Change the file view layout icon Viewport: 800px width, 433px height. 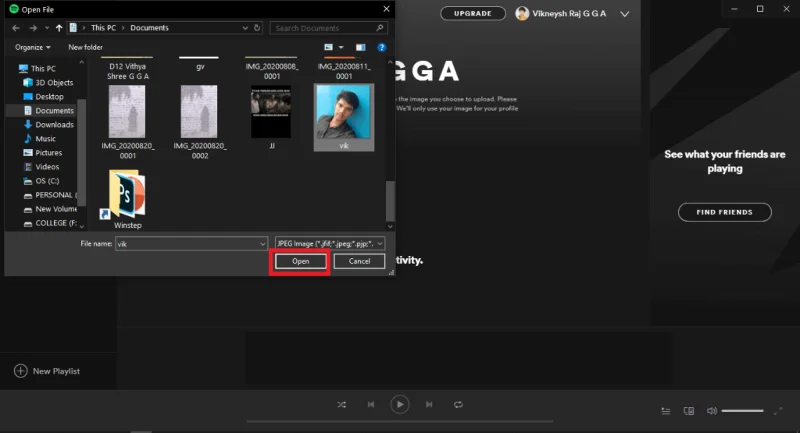click(x=329, y=47)
